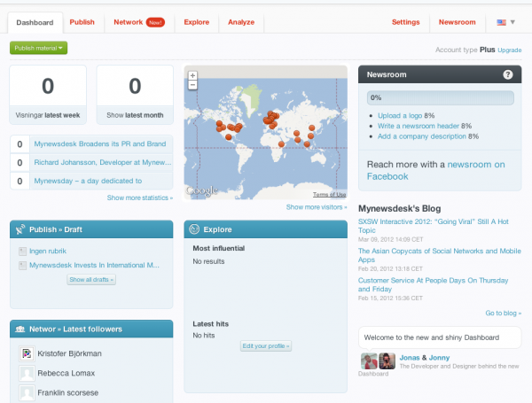Open the Analyze tab
The height and width of the screenshot is (403, 532).
(x=241, y=22)
